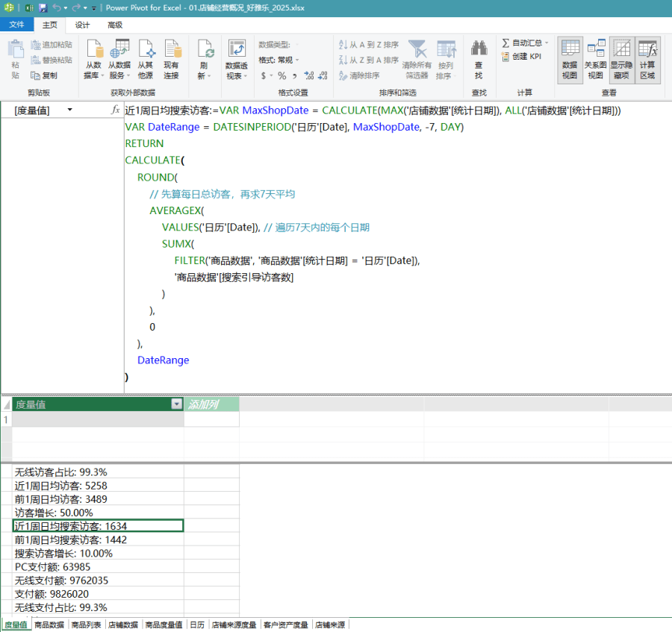Screen dimensions: 672x632
Task: Click the 添加列 add column header
Action: coord(211,404)
